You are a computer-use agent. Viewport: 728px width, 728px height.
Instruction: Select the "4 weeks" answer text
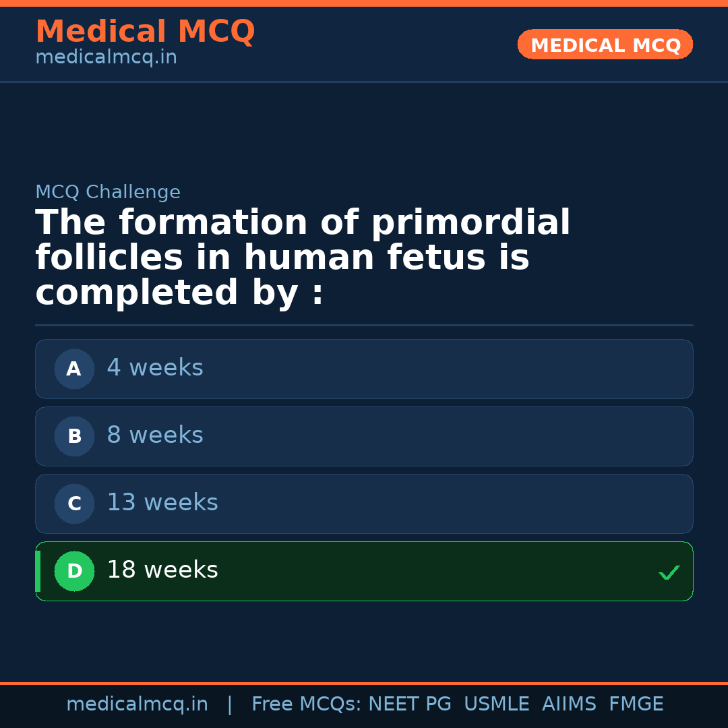click(x=155, y=368)
